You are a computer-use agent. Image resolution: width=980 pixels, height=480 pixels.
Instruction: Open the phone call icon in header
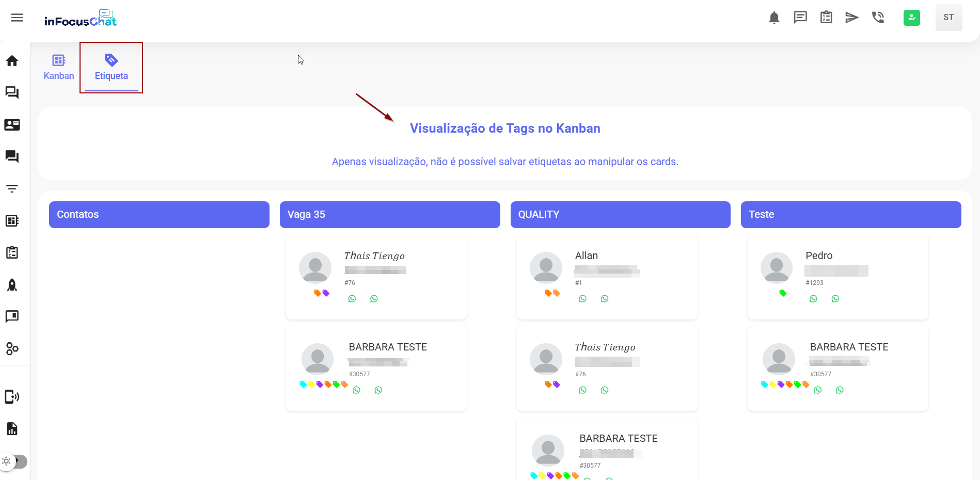(878, 18)
